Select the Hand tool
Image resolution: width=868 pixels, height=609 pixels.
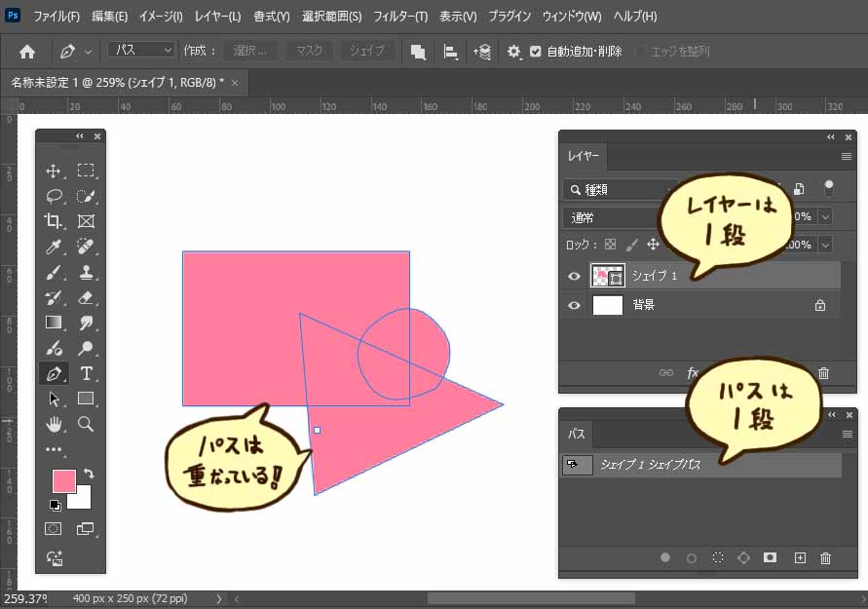point(54,424)
